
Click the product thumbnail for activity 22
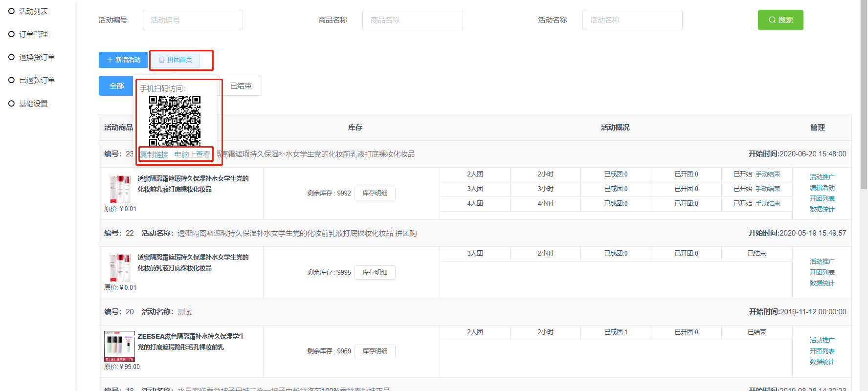point(120,267)
